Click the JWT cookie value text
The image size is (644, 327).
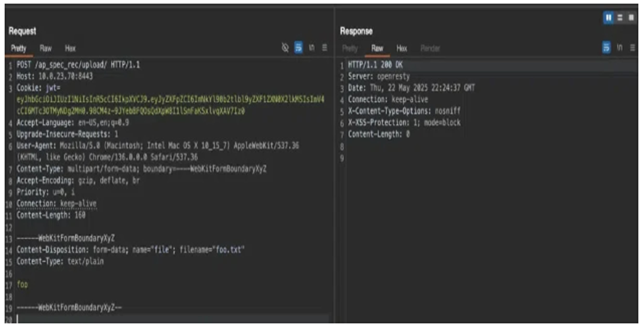169,100
